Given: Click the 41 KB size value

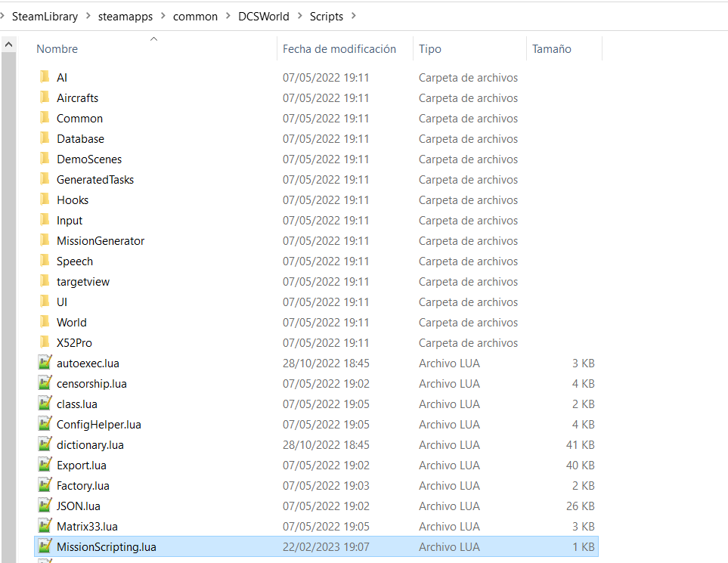Looking at the screenshot, I should (581, 445).
